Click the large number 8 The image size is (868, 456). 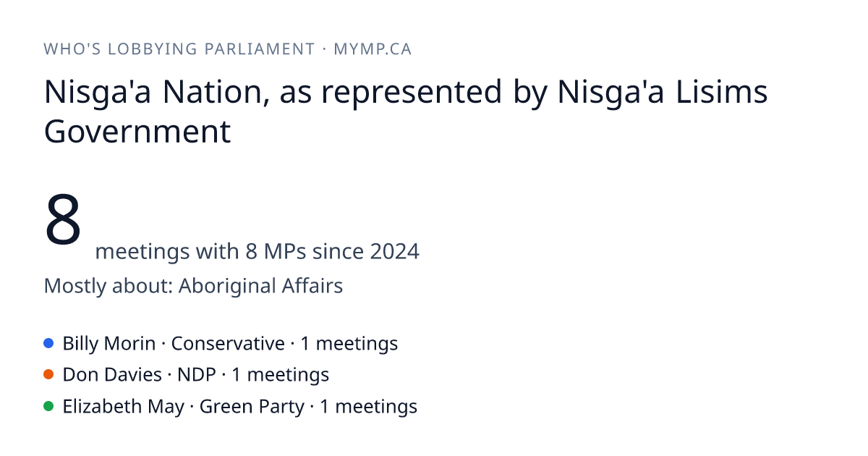coord(63,219)
